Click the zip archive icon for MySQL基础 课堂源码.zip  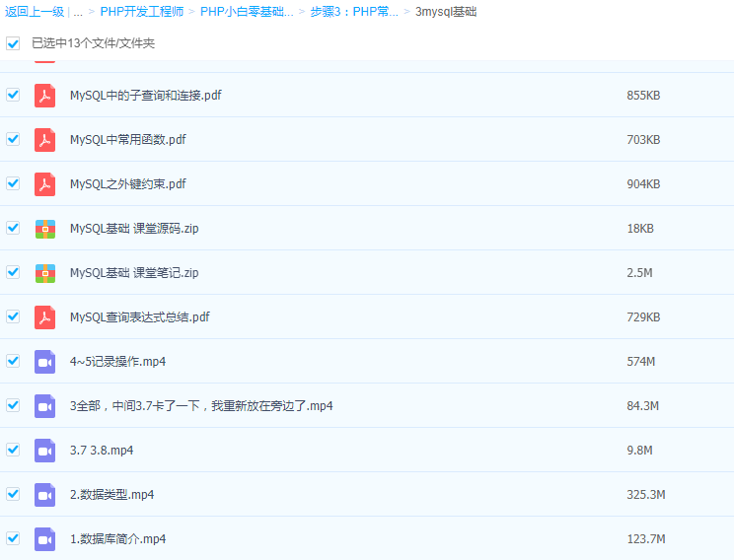[x=44, y=229]
